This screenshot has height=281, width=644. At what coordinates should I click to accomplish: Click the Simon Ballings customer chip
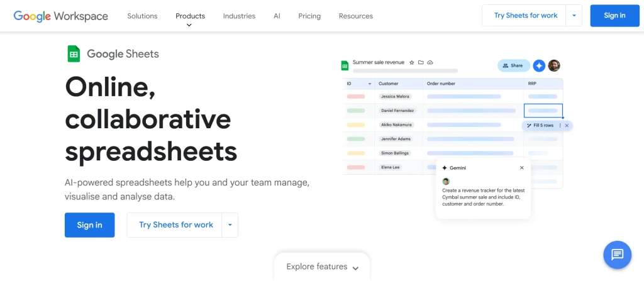(x=395, y=153)
